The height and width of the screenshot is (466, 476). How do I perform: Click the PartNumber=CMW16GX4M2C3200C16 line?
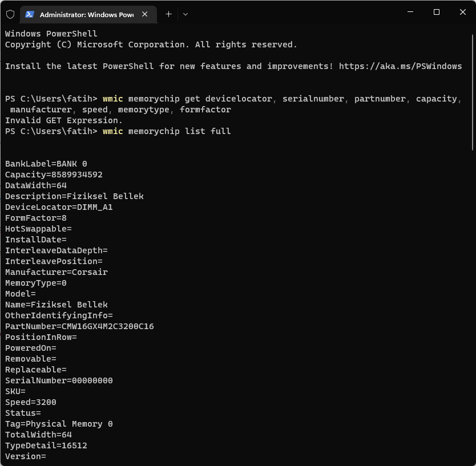pyautogui.click(x=79, y=326)
